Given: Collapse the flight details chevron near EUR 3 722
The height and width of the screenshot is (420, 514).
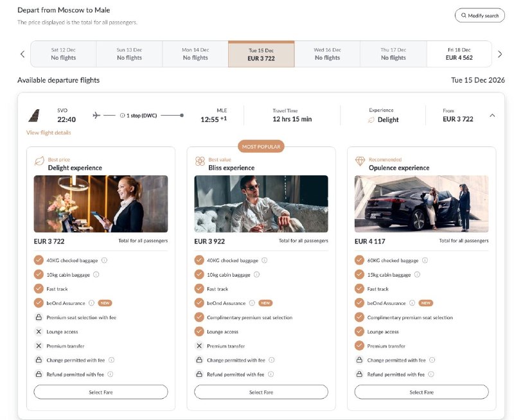Looking at the screenshot, I should click(x=492, y=116).
